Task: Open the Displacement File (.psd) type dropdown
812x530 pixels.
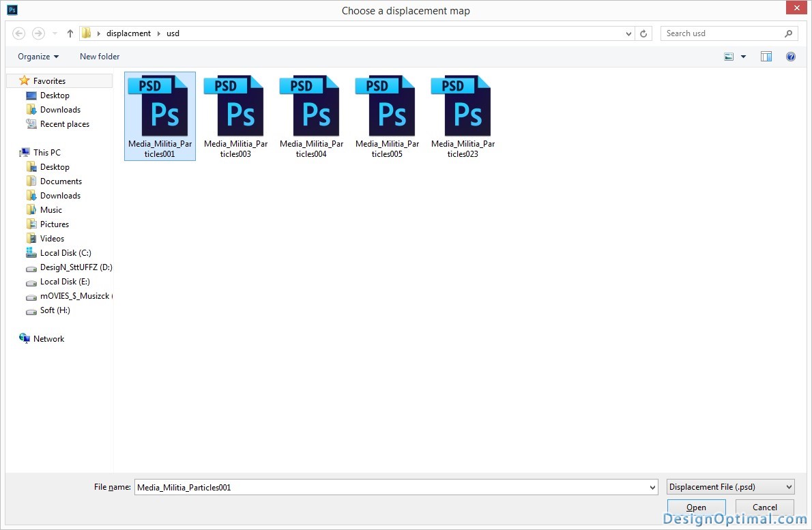Action: click(x=730, y=487)
